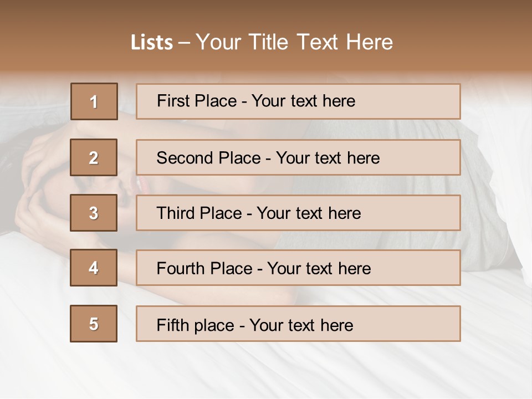Click the number 5 box
The image size is (532, 399).
(x=94, y=324)
